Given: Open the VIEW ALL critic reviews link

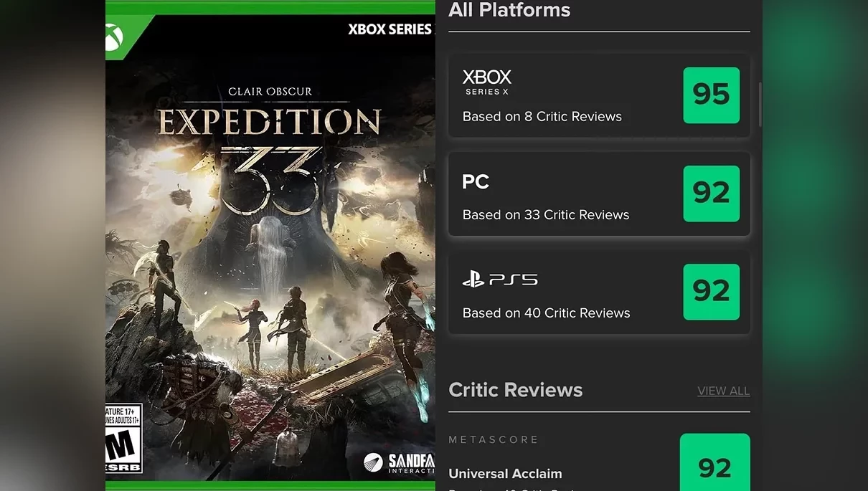Looking at the screenshot, I should point(723,391).
